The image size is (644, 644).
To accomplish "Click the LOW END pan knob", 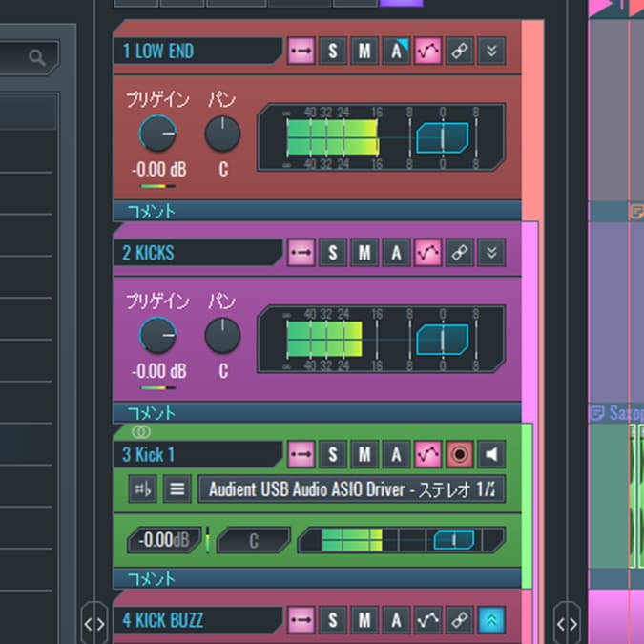I will pyautogui.click(x=222, y=134).
